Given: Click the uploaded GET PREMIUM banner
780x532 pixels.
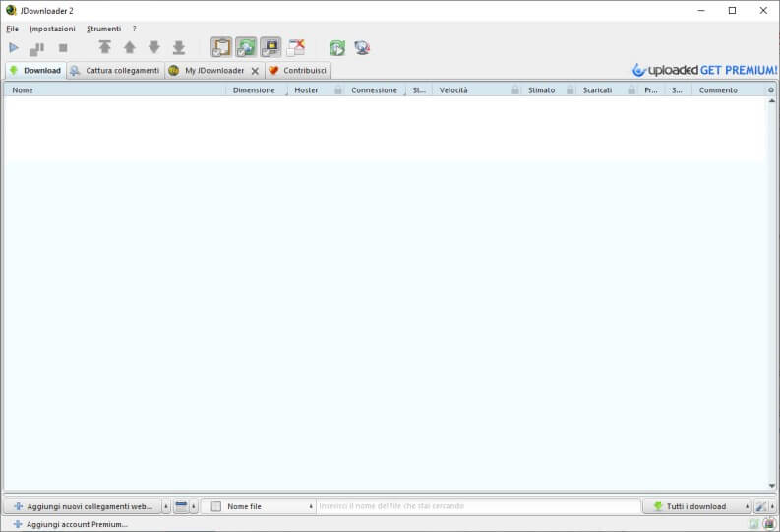Looking at the screenshot, I should point(704,70).
